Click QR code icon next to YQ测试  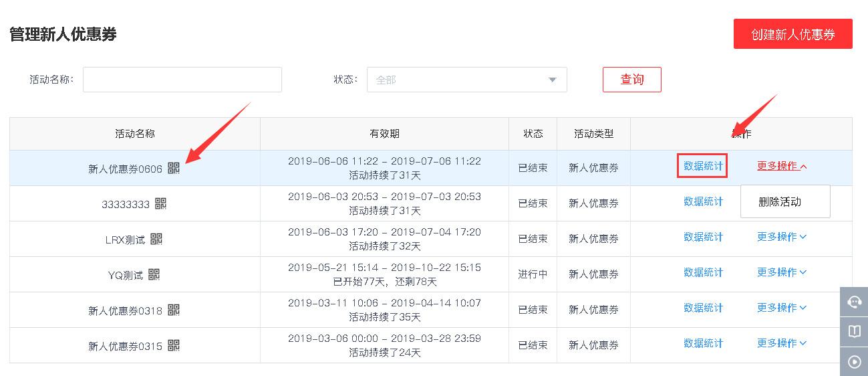154,274
